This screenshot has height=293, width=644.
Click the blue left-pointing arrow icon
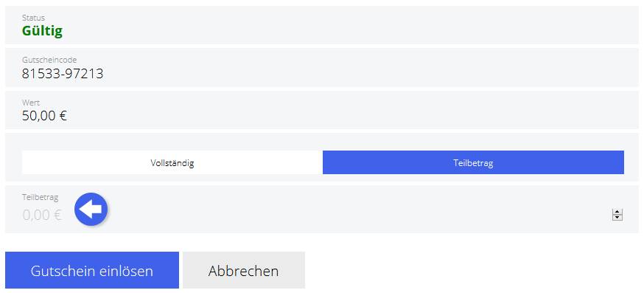coord(91,209)
